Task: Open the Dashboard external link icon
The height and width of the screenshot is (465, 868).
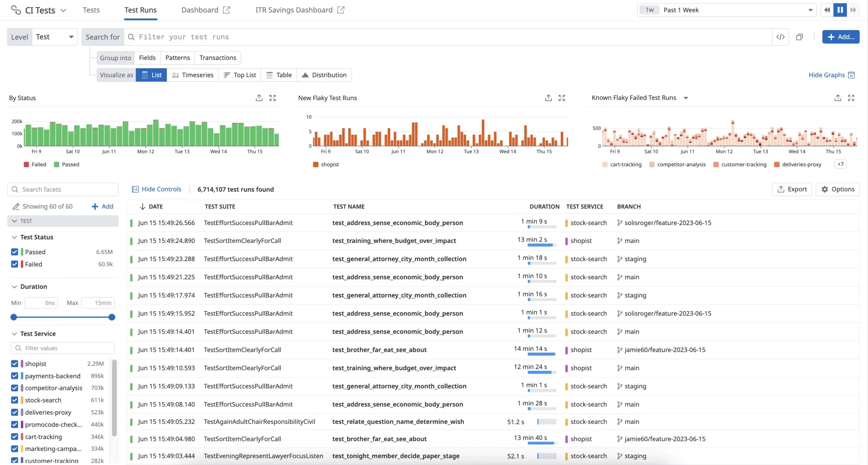Action: 226,10
